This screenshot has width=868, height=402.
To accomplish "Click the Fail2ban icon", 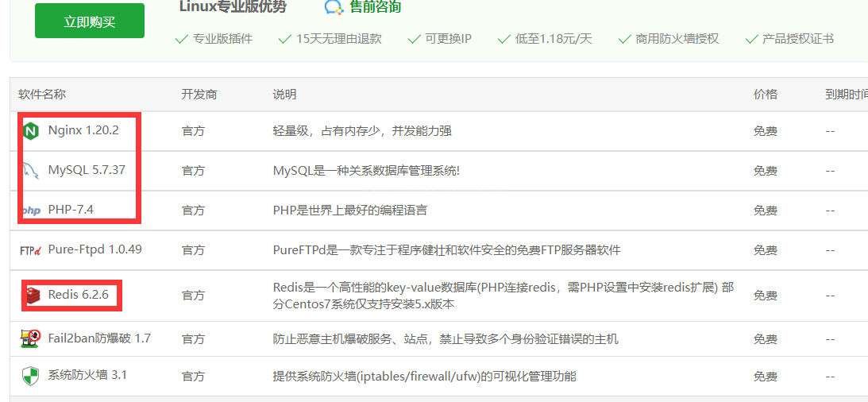I will tap(30, 339).
